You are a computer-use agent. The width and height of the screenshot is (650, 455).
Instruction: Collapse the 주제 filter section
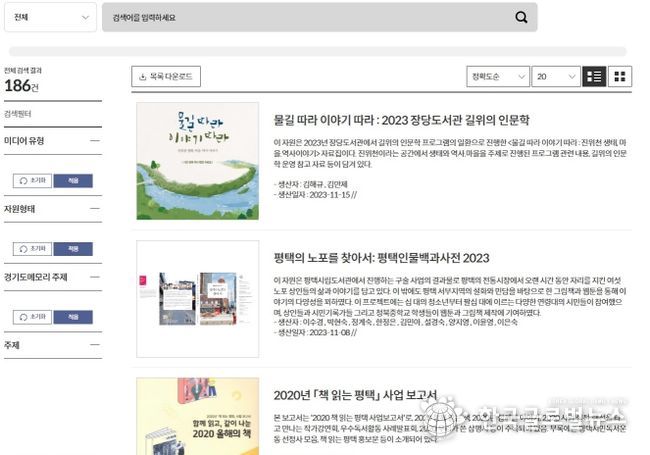tap(95, 344)
